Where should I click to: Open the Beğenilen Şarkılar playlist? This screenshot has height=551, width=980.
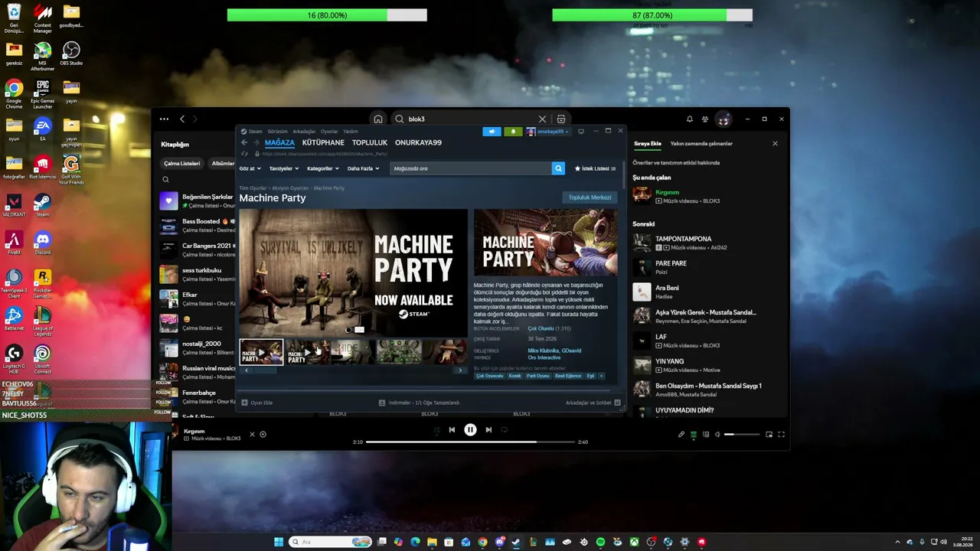[198, 201]
